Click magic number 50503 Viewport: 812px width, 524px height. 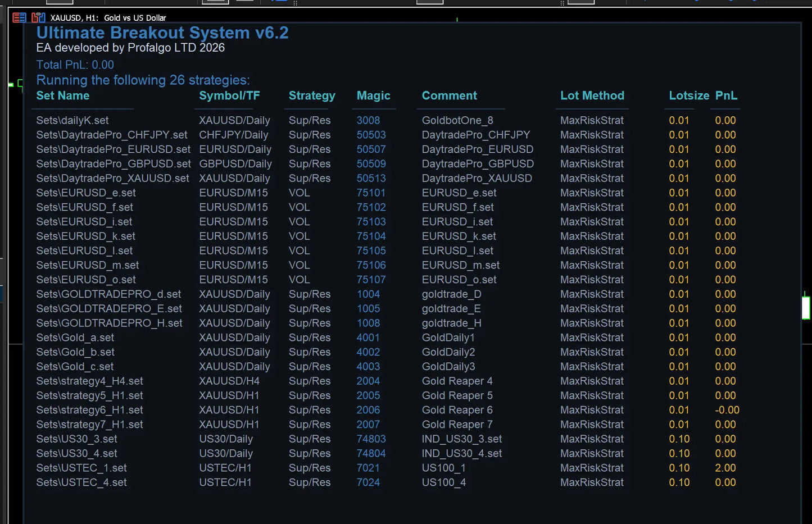pos(371,135)
